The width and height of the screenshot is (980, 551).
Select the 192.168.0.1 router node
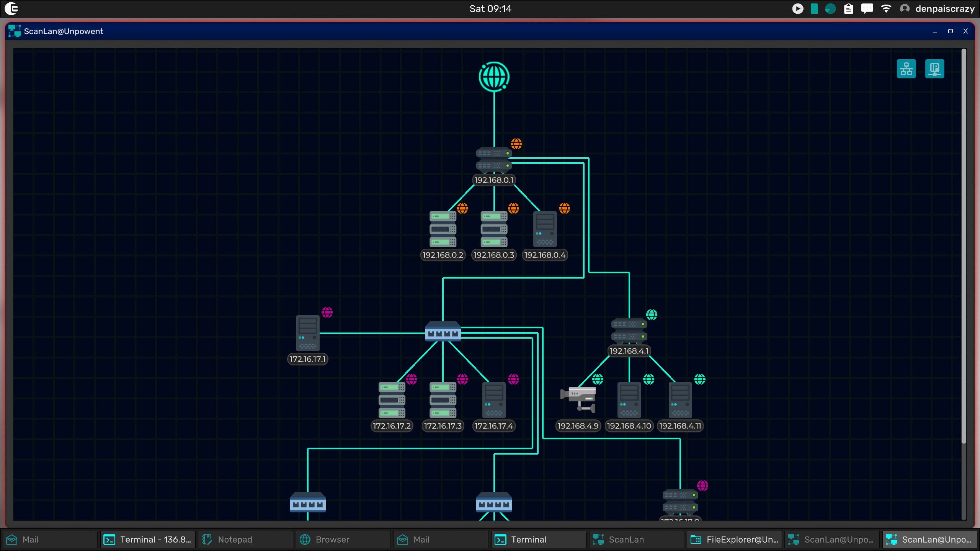pyautogui.click(x=494, y=159)
